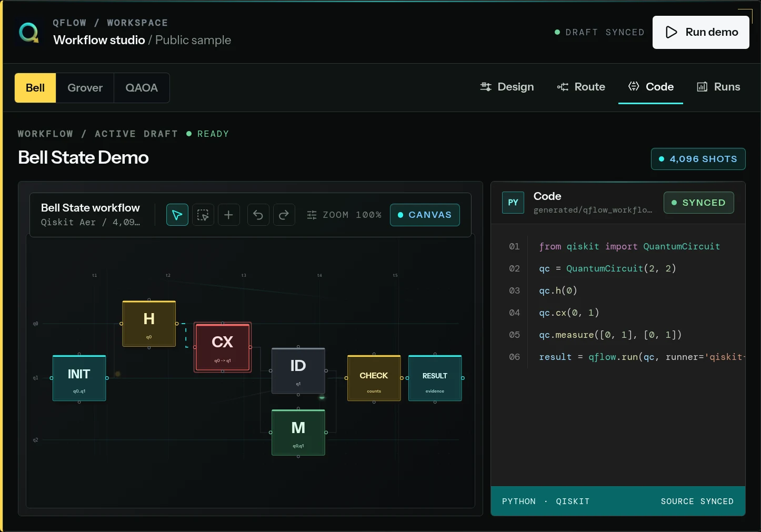Open the Route view tab
Screen dimensions: 761x532
point(581,87)
